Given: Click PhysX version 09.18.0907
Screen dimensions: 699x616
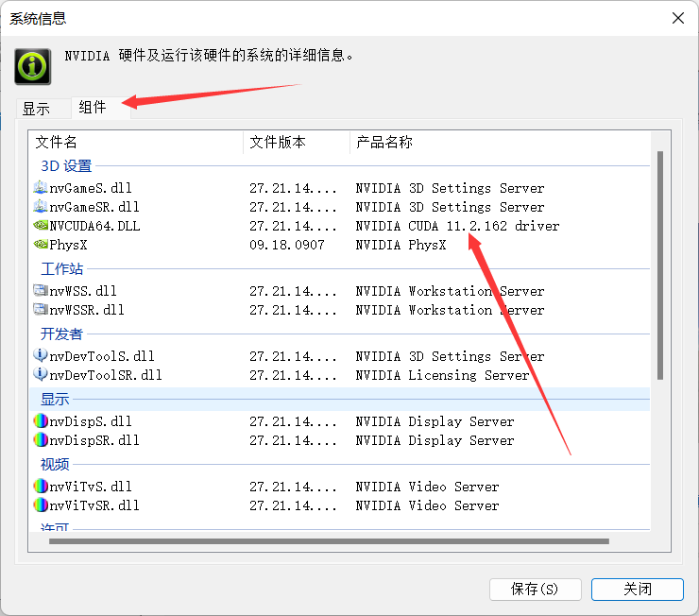Looking at the screenshot, I should [286, 245].
